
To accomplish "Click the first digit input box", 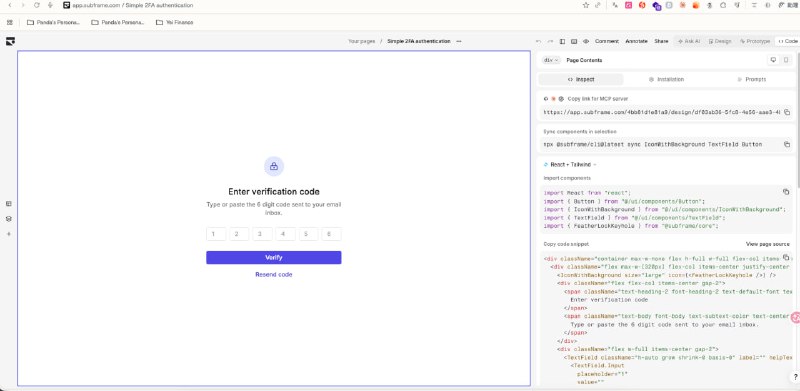I will pyautogui.click(x=216, y=234).
